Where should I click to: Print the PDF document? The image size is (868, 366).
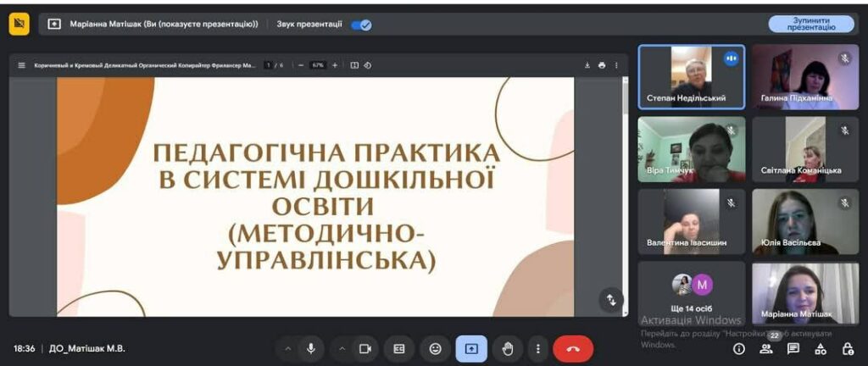[x=602, y=65]
